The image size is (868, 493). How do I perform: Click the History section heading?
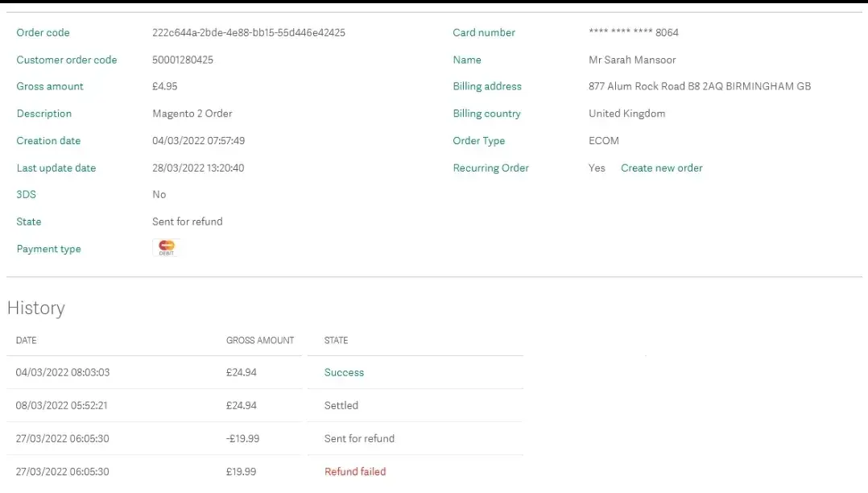[35, 308]
